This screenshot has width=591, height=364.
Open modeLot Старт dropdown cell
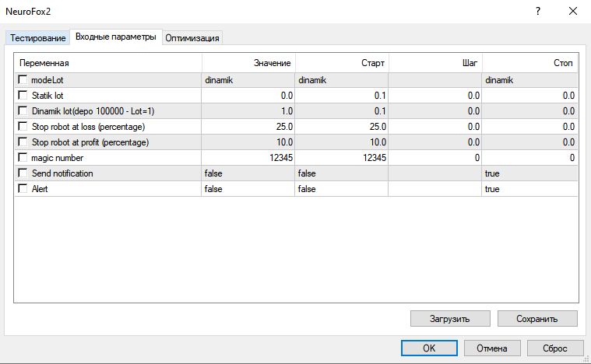pyautogui.click(x=342, y=80)
